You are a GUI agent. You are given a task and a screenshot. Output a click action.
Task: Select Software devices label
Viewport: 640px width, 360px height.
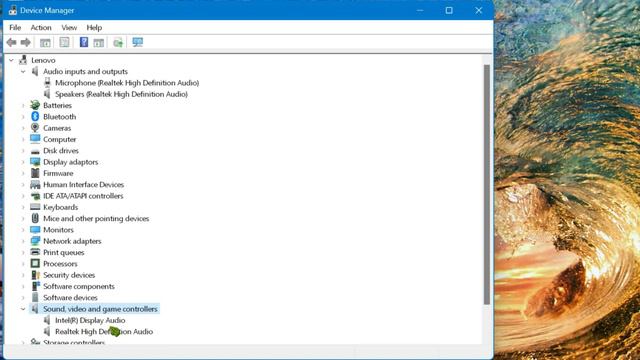click(70, 298)
